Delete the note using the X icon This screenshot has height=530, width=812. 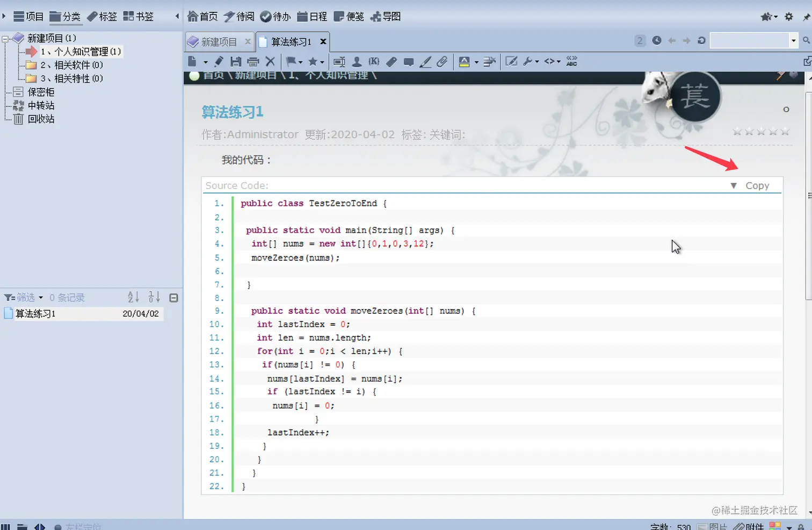270,62
